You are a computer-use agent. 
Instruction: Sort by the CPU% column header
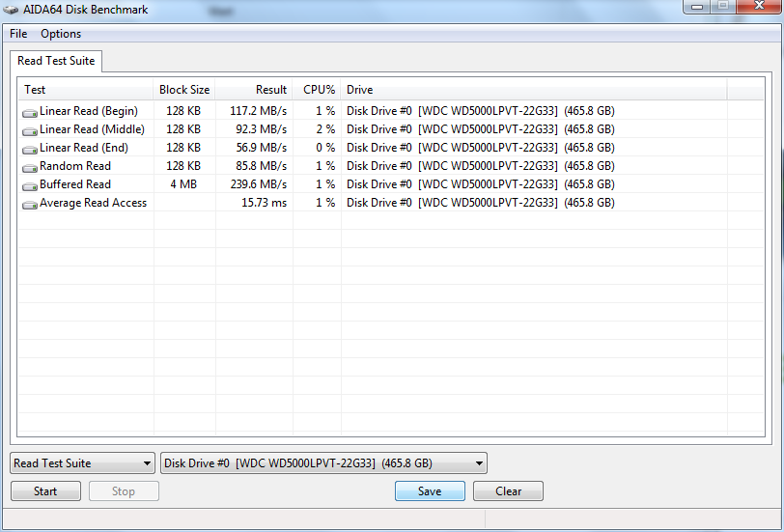pyautogui.click(x=317, y=90)
